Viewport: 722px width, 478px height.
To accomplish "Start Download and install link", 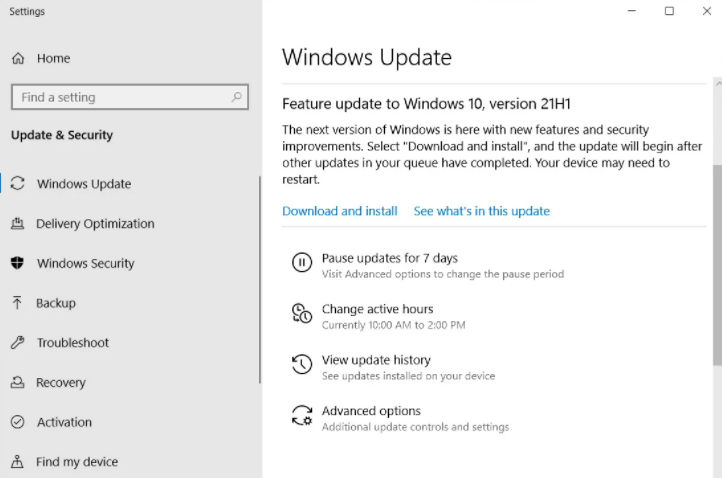I will (340, 211).
